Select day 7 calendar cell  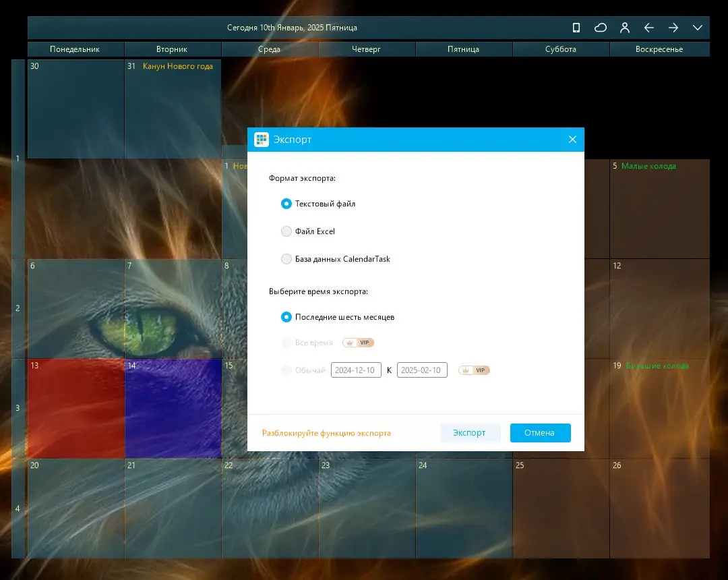(x=173, y=308)
